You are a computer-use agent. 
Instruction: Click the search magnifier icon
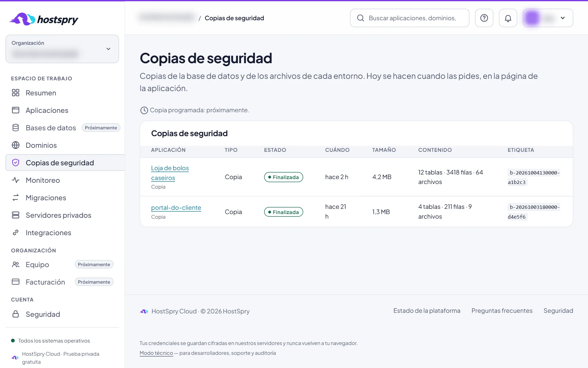tap(360, 18)
